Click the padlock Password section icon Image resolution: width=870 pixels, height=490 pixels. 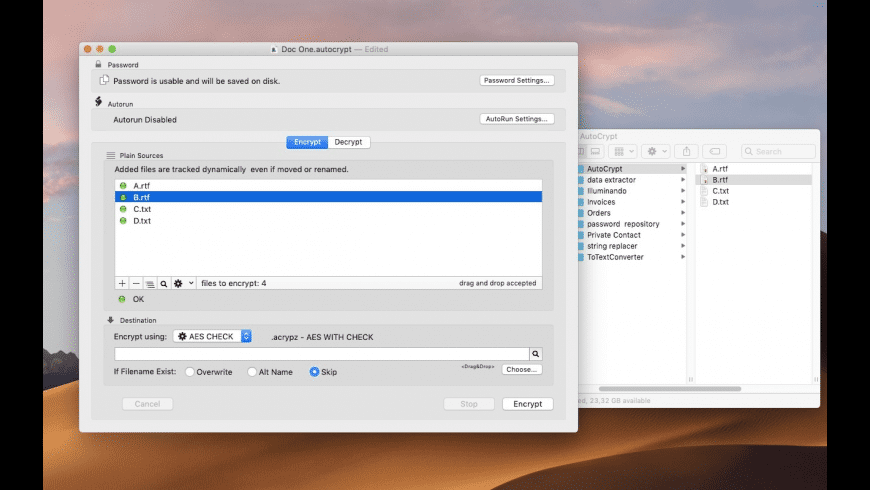click(98, 64)
